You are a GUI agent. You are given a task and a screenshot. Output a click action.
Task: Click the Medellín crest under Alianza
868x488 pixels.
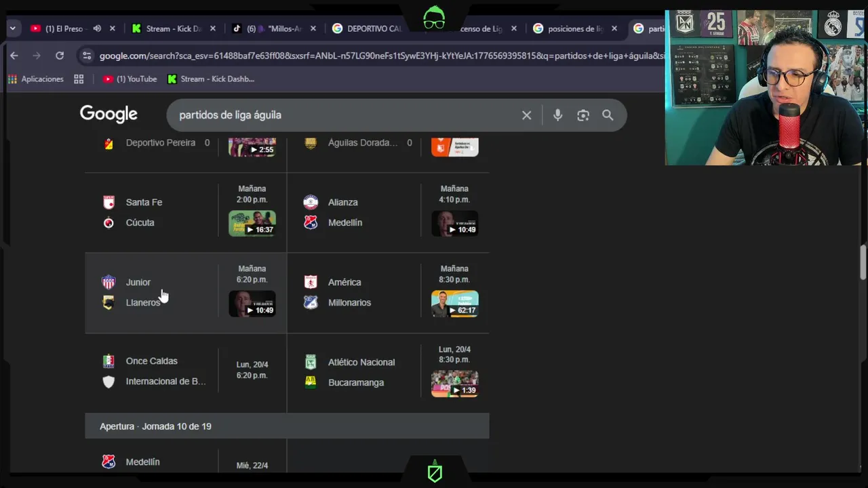(x=311, y=222)
